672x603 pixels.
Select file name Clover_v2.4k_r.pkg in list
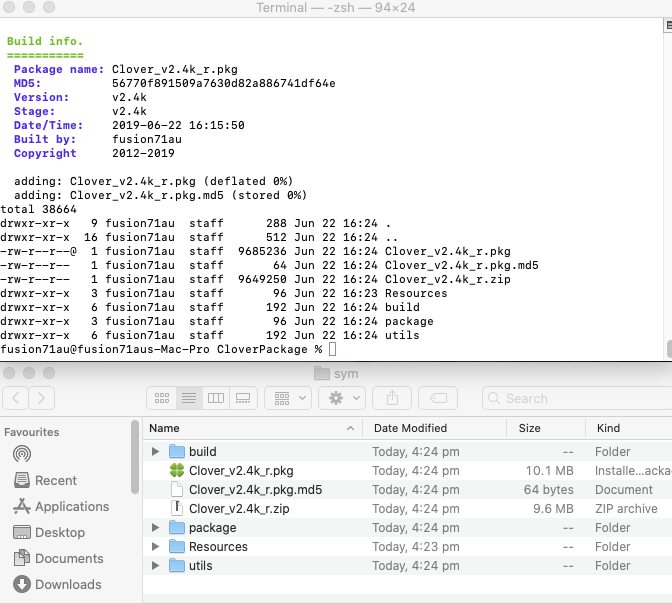[x=241, y=471]
